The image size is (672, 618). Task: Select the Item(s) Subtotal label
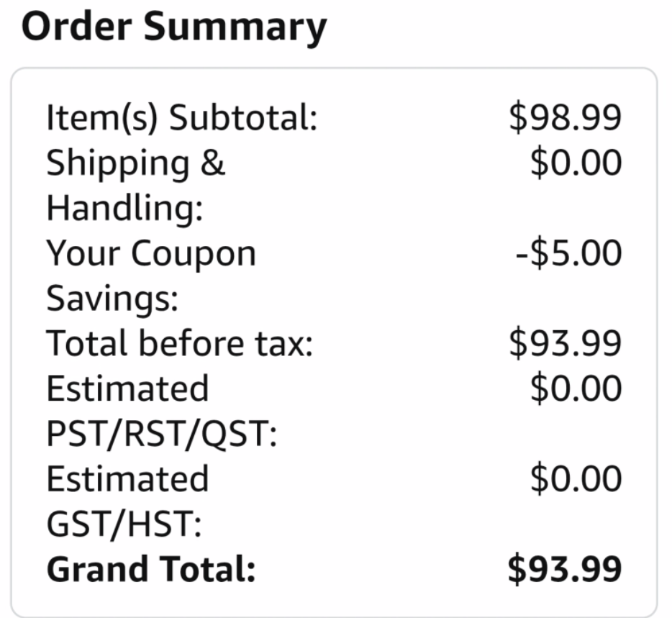click(182, 118)
